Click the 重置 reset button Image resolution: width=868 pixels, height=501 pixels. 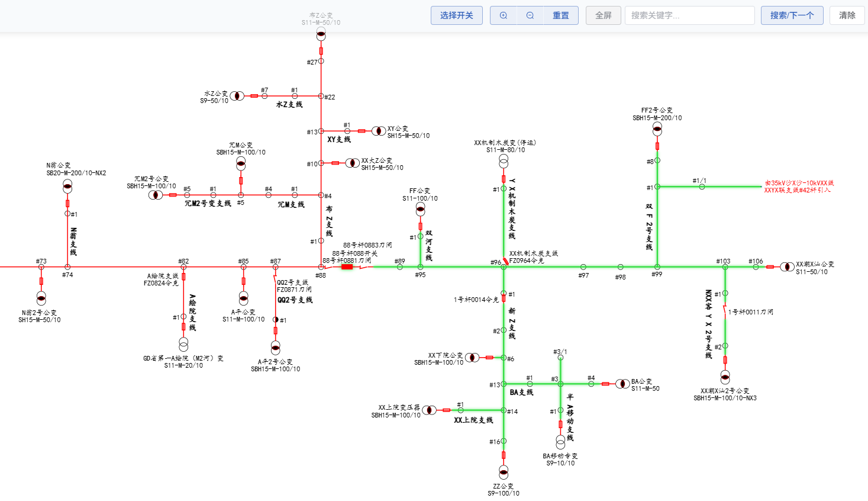coord(561,15)
